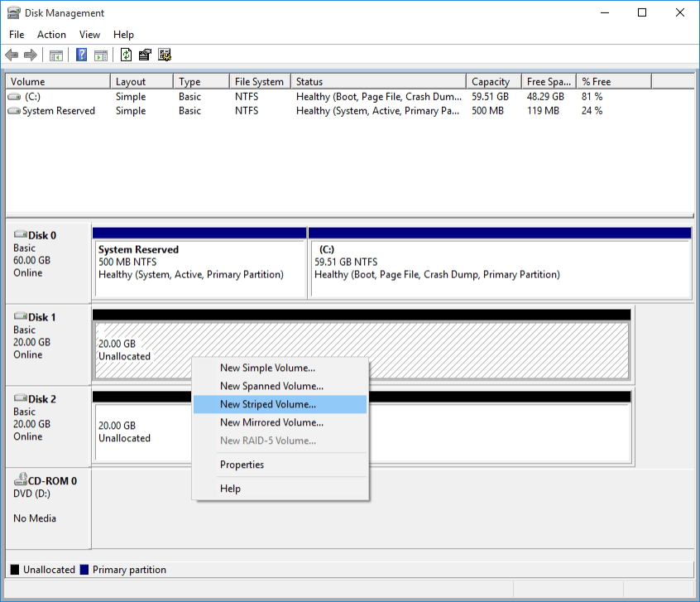
Task: Open the Help menu in menu bar
Action: 123,35
